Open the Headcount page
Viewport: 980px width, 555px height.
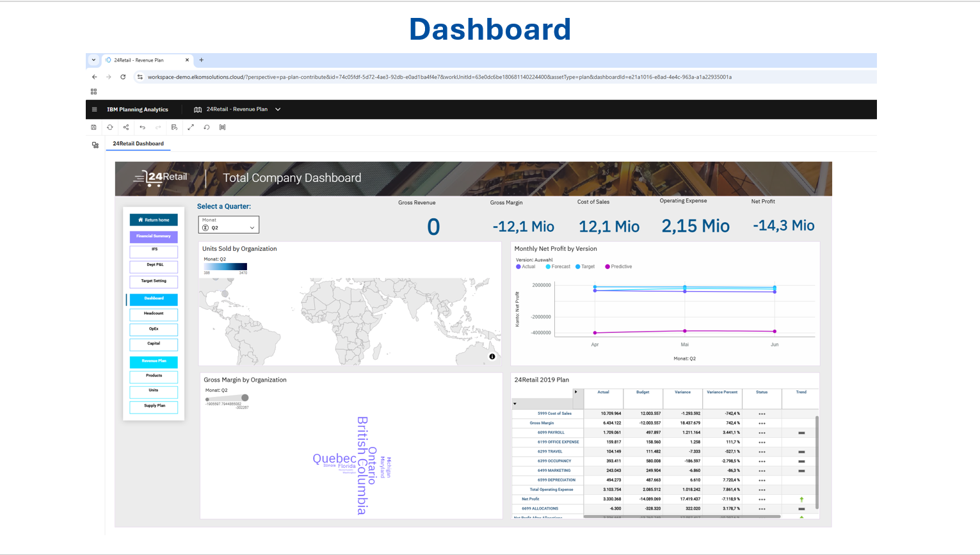pos(154,314)
